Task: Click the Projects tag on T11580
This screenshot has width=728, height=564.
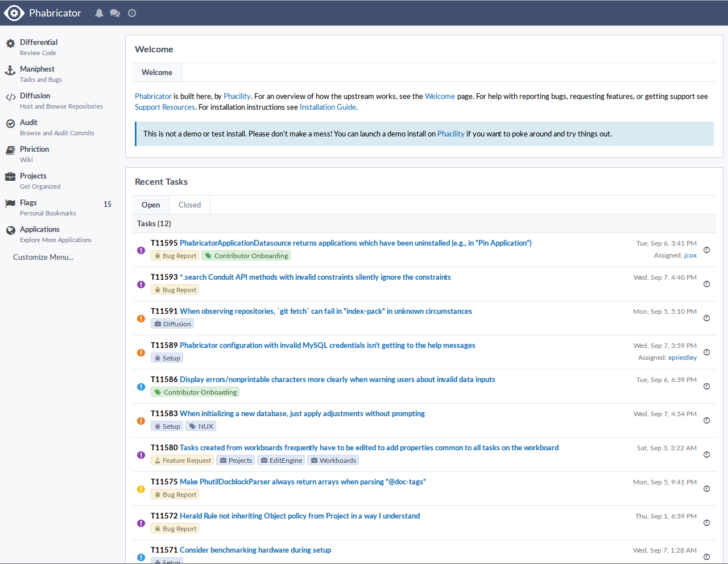Action: coord(235,461)
